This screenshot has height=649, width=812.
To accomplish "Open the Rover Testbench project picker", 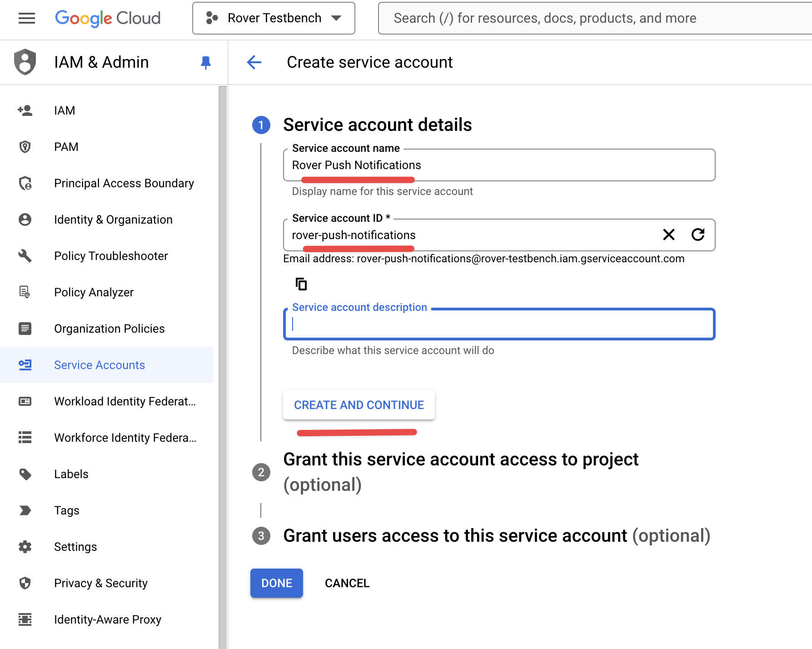I will pyautogui.click(x=274, y=18).
